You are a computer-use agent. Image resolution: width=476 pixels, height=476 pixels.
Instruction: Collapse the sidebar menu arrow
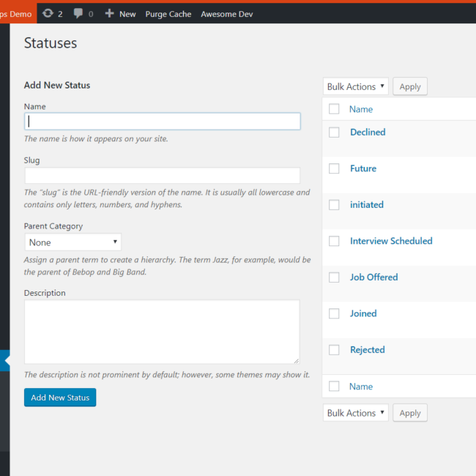5,360
